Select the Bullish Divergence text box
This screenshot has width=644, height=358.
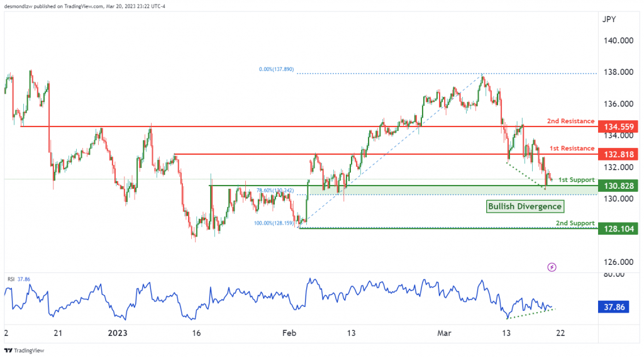click(525, 206)
